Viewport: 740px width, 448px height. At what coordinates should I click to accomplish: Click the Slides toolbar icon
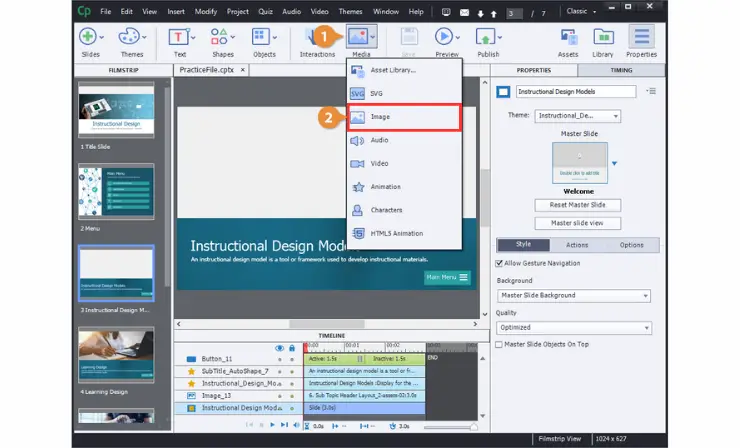click(88, 36)
